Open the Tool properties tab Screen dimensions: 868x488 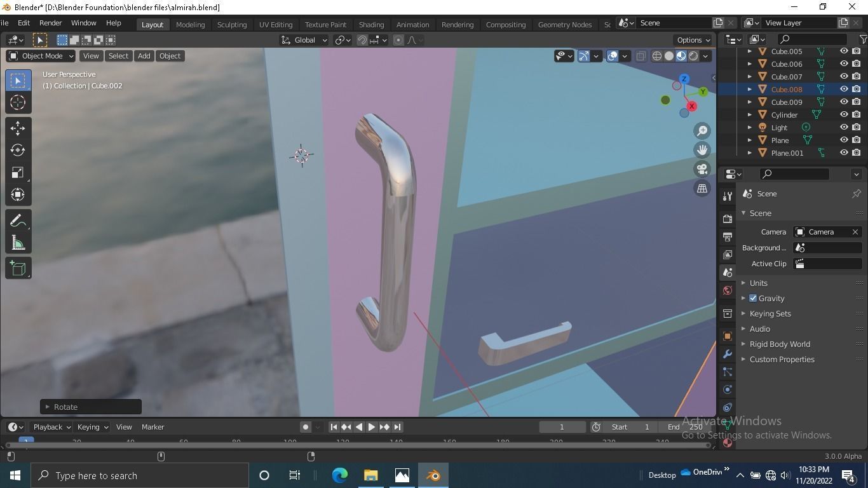click(x=728, y=197)
